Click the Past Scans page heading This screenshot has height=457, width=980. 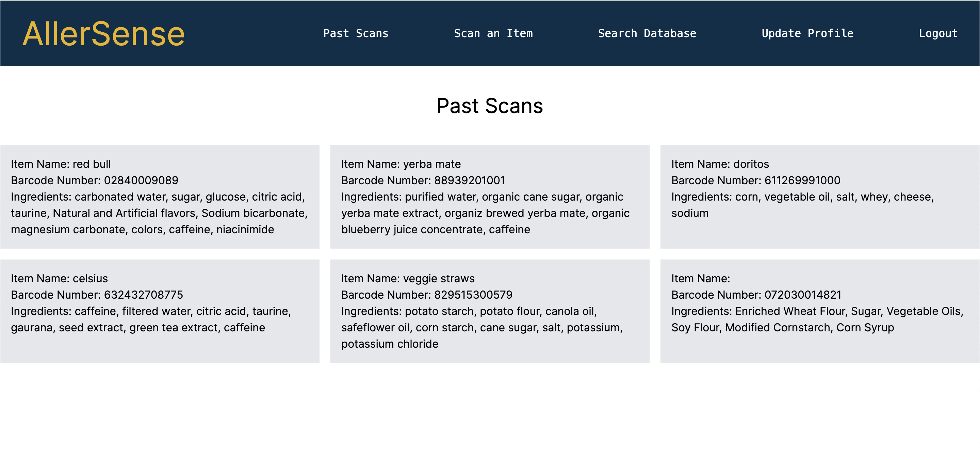(x=490, y=106)
